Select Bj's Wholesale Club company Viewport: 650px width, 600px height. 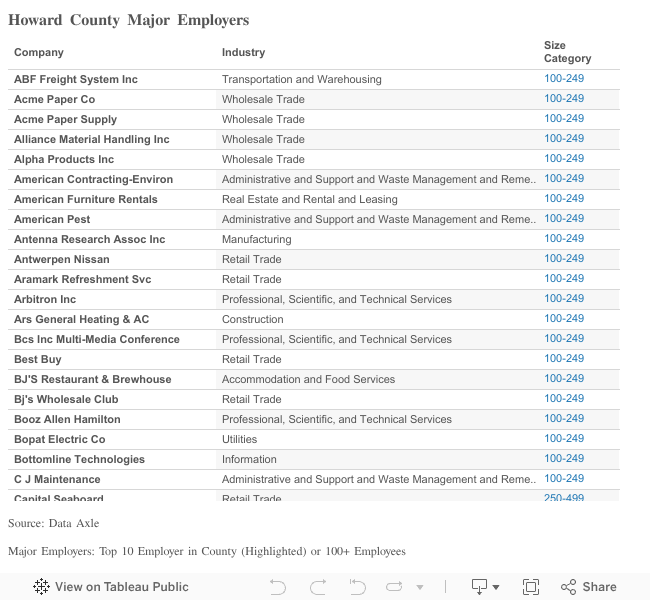[66, 399]
